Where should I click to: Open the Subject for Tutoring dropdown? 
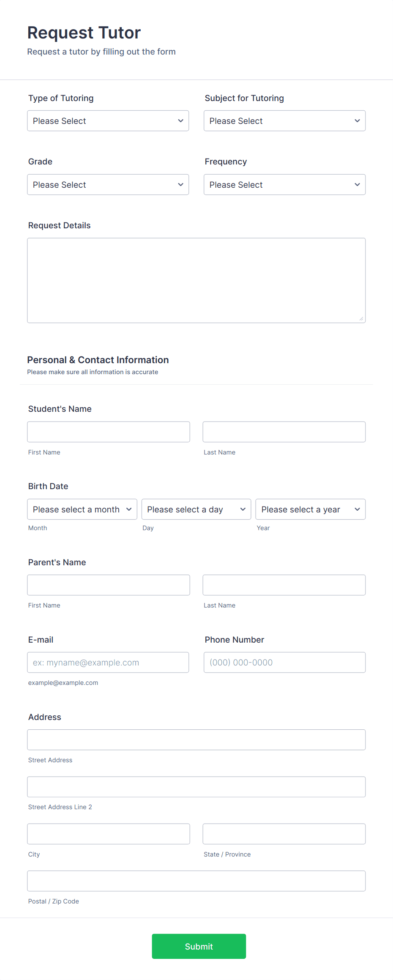point(284,120)
